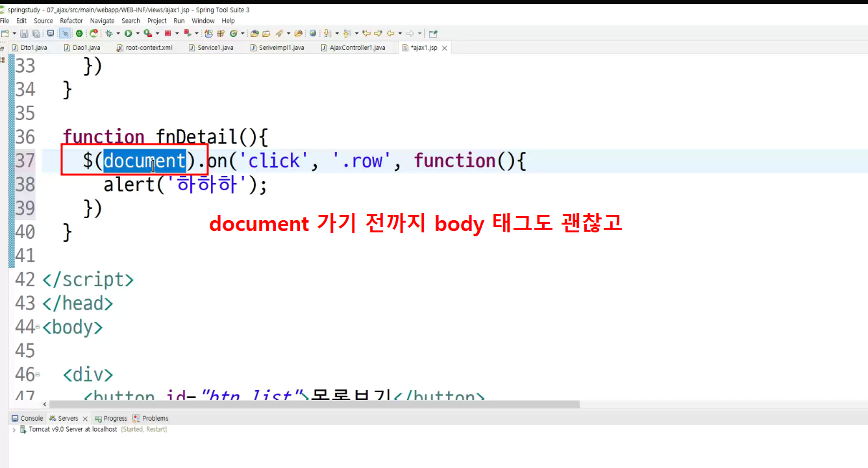This screenshot has height=468, width=868.
Task: Switch to the root-context.xml editor tab
Action: pyautogui.click(x=144, y=47)
